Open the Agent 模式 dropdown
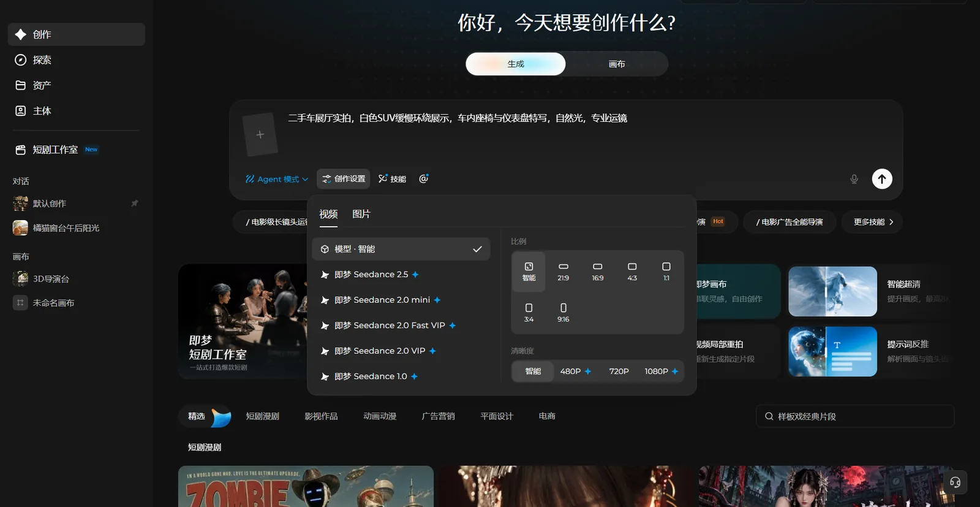 [x=277, y=179]
